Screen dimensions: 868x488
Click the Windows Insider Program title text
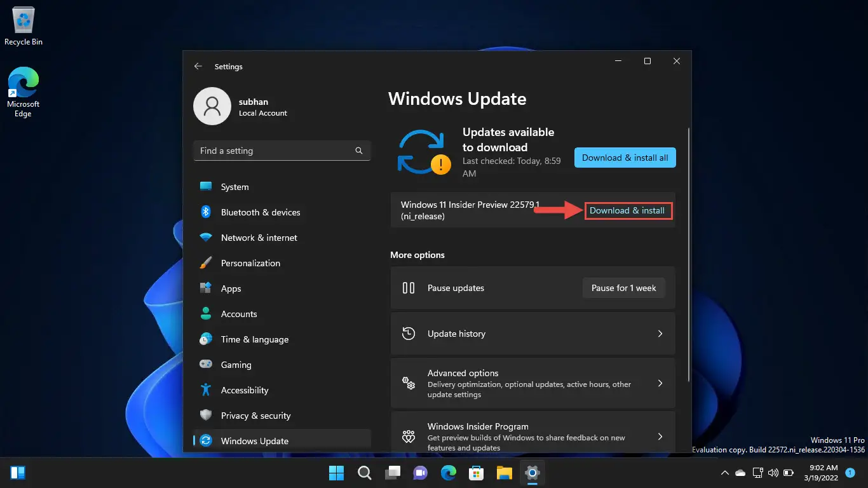(x=478, y=426)
